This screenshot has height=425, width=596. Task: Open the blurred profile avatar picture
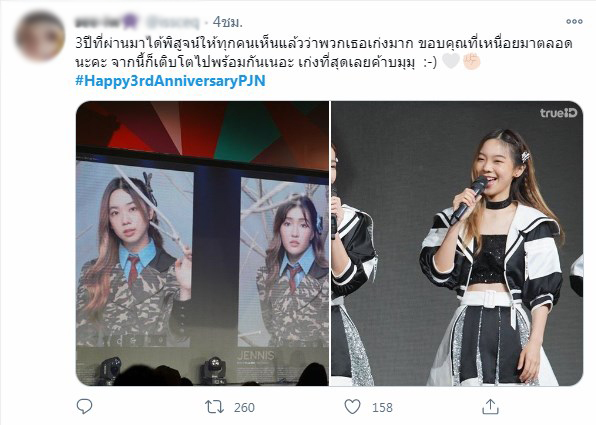(40, 36)
